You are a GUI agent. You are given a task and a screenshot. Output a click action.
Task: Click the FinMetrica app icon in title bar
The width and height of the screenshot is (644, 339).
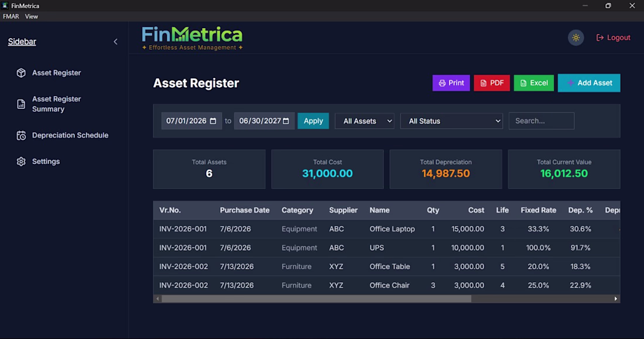(5, 6)
